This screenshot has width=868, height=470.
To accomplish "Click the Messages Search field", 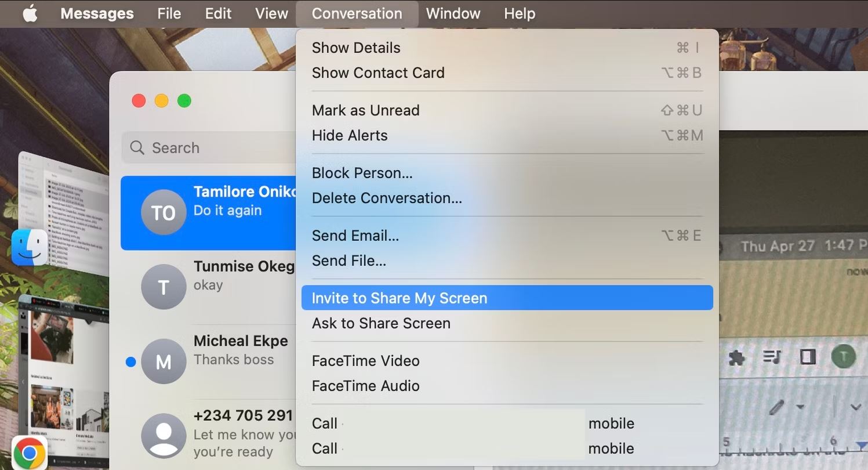I will 209,147.
